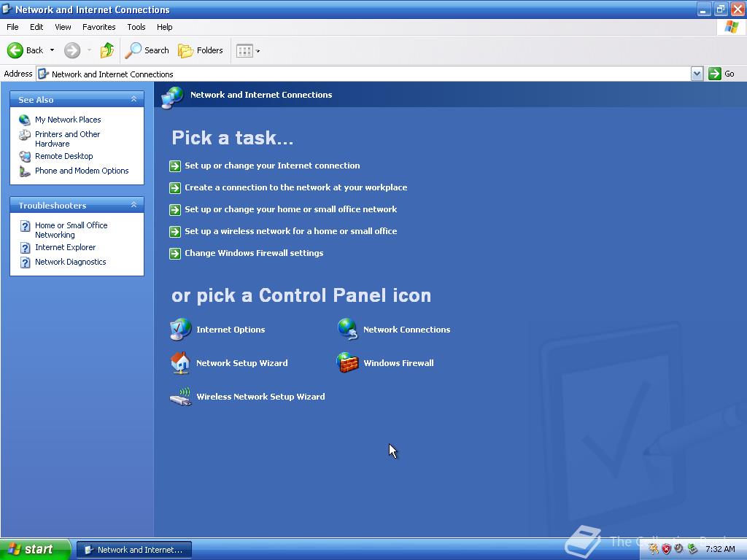Open Set up home or small office network
Image resolution: width=747 pixels, height=560 pixels.
tap(290, 209)
